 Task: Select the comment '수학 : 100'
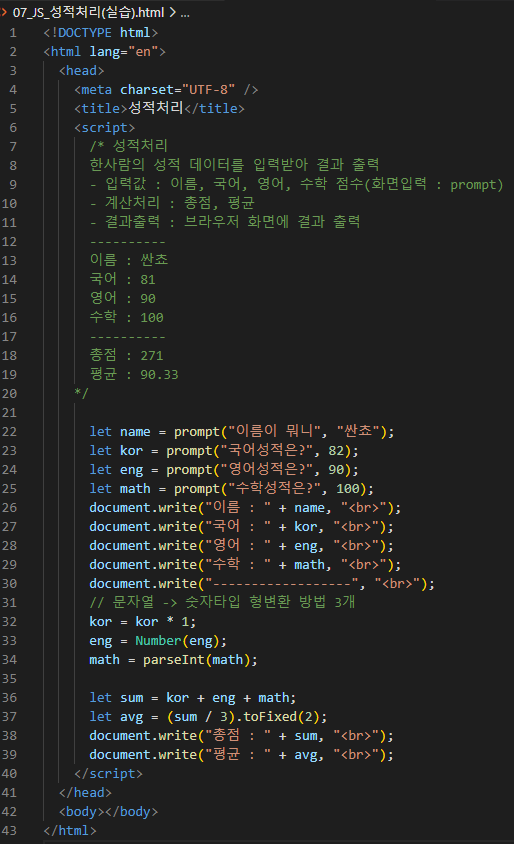point(126,317)
